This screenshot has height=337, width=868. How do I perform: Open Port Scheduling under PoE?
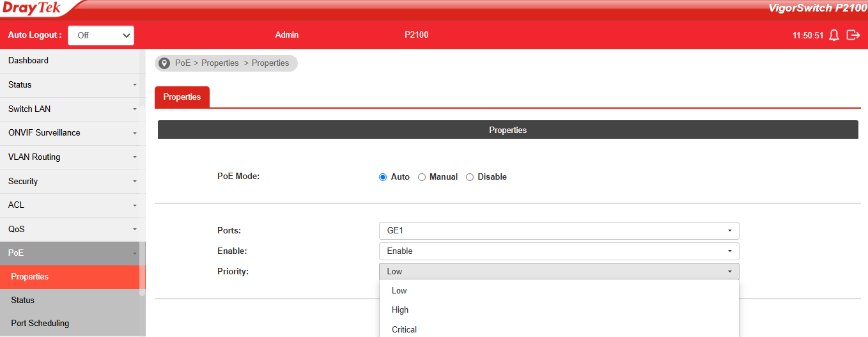pos(40,324)
